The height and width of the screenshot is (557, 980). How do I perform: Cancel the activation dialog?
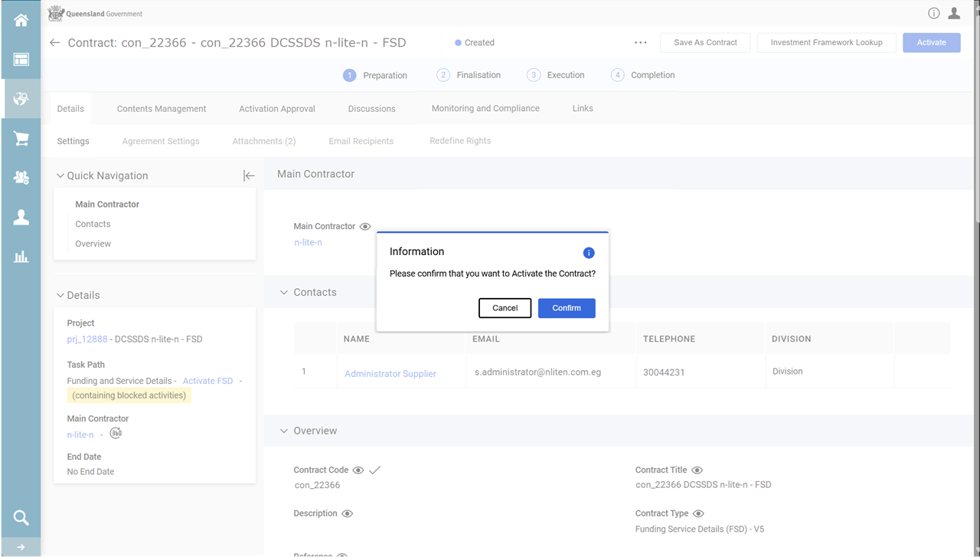[505, 308]
